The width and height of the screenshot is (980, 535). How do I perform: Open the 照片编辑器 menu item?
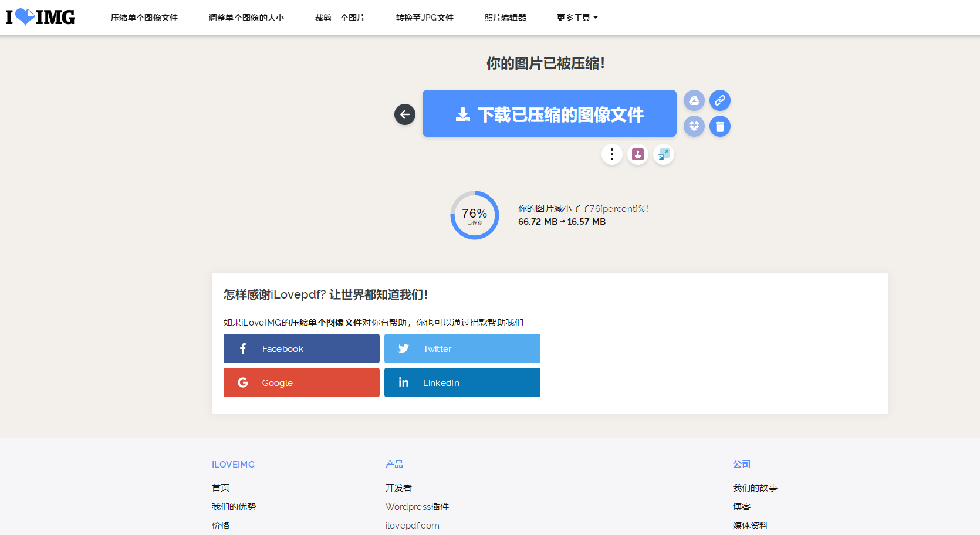pos(505,18)
